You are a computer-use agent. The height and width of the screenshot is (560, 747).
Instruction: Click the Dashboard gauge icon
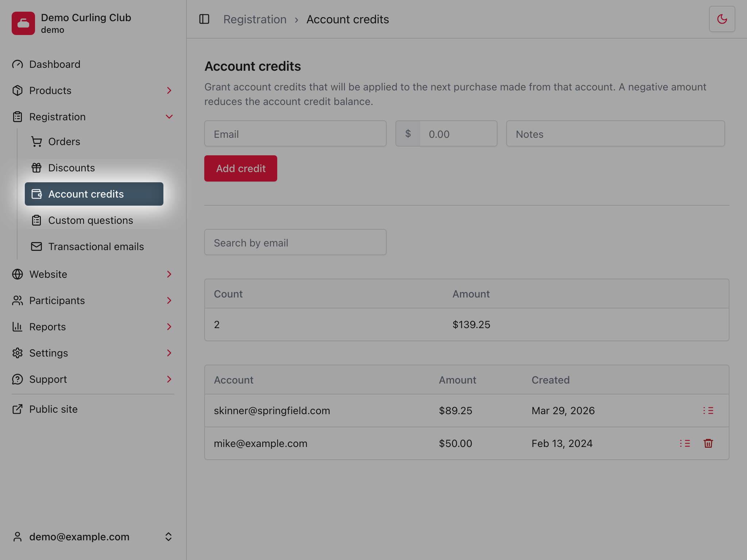18,64
